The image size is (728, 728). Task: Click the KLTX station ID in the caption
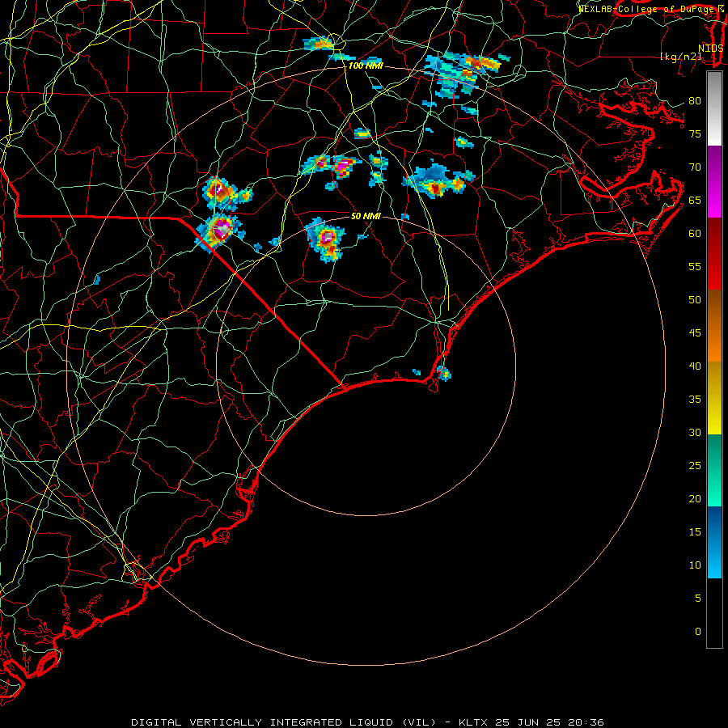(473, 722)
